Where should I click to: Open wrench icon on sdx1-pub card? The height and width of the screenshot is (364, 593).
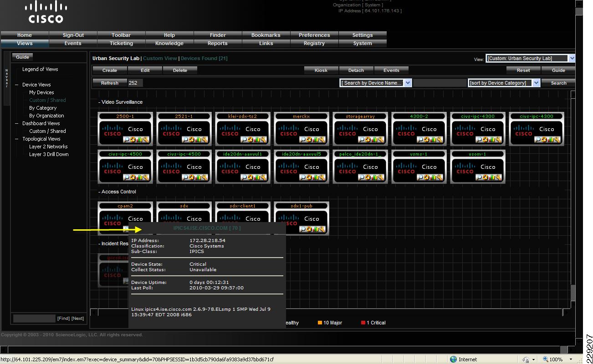pos(322,229)
